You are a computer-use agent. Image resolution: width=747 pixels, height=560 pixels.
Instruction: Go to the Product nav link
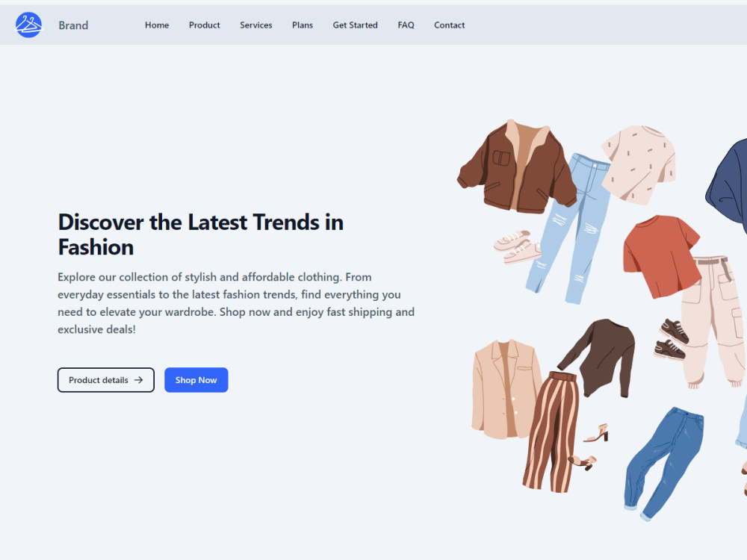coord(205,25)
